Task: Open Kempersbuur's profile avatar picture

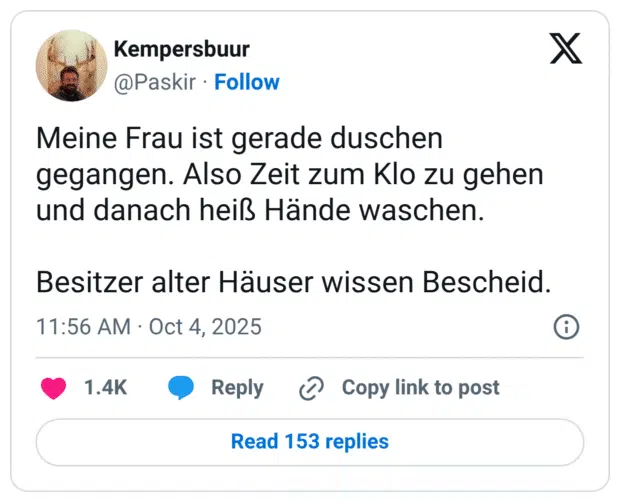Action: [71, 64]
